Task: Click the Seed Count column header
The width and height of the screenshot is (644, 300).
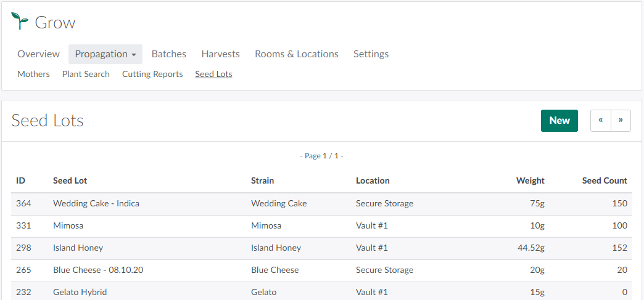Action: pos(604,180)
